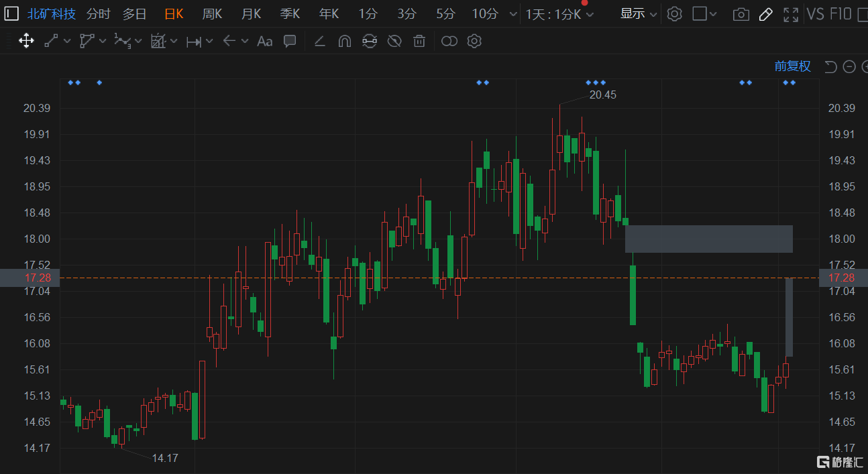The image size is (868, 474).
Task: Expand polygon tool options arrow
Action: pyautogui.click(x=103, y=42)
